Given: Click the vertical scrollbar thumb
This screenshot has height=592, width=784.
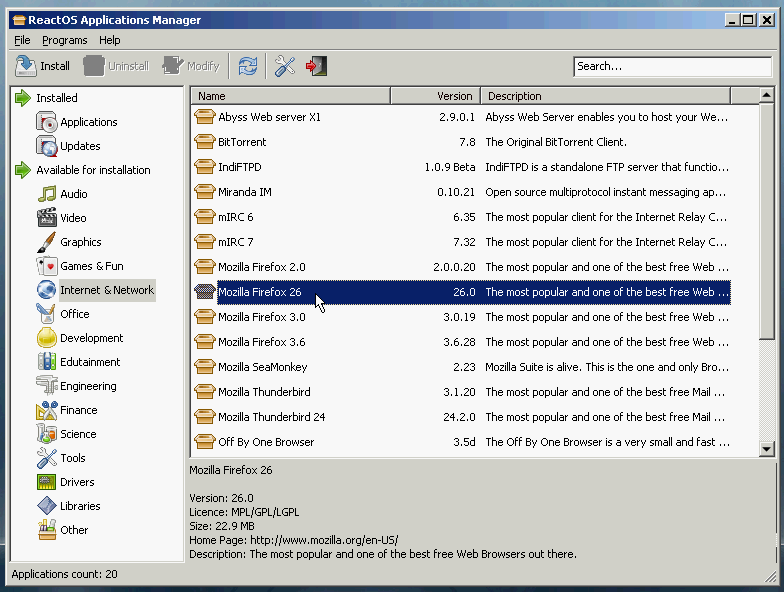Looking at the screenshot, I should tap(766, 221).
